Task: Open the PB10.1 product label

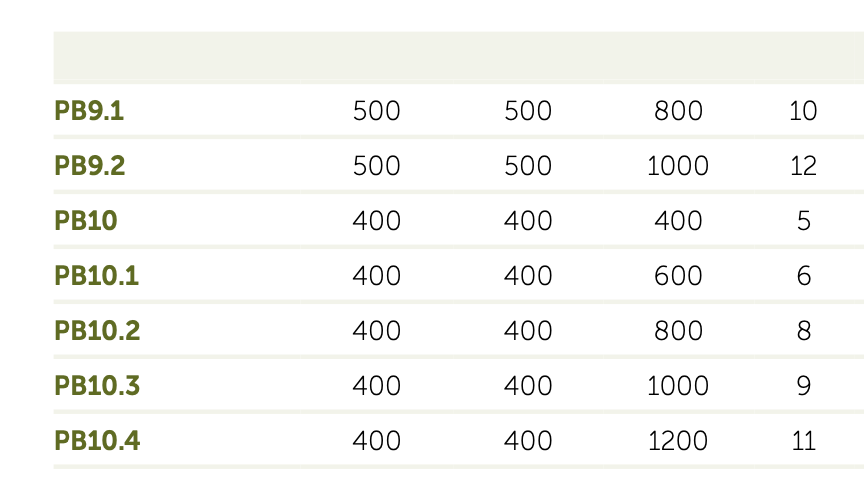Action: click(97, 275)
